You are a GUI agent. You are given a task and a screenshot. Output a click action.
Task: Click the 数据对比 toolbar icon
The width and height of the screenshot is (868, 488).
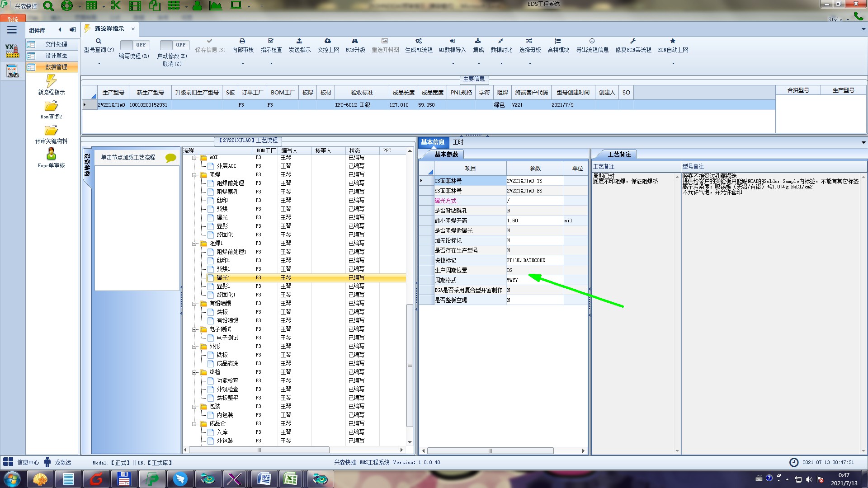[x=501, y=41]
